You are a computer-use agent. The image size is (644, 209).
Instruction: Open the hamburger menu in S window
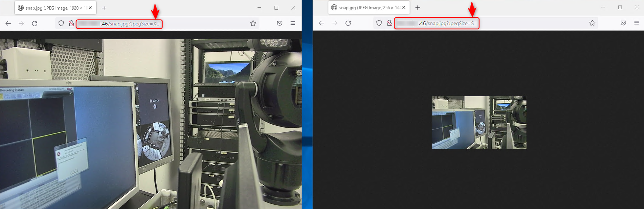click(x=636, y=23)
